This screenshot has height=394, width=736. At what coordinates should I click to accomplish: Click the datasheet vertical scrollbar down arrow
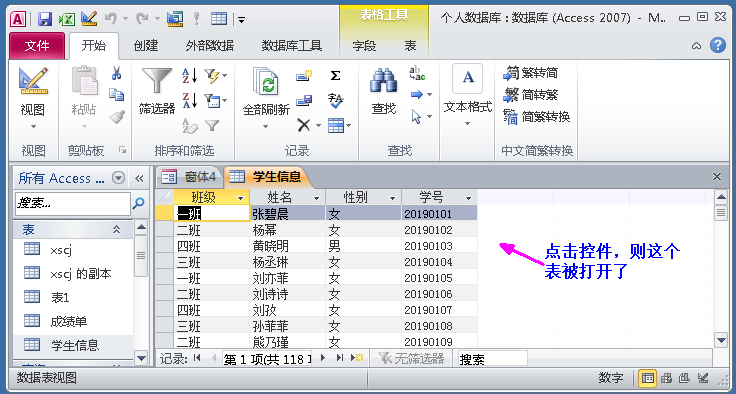point(721,340)
